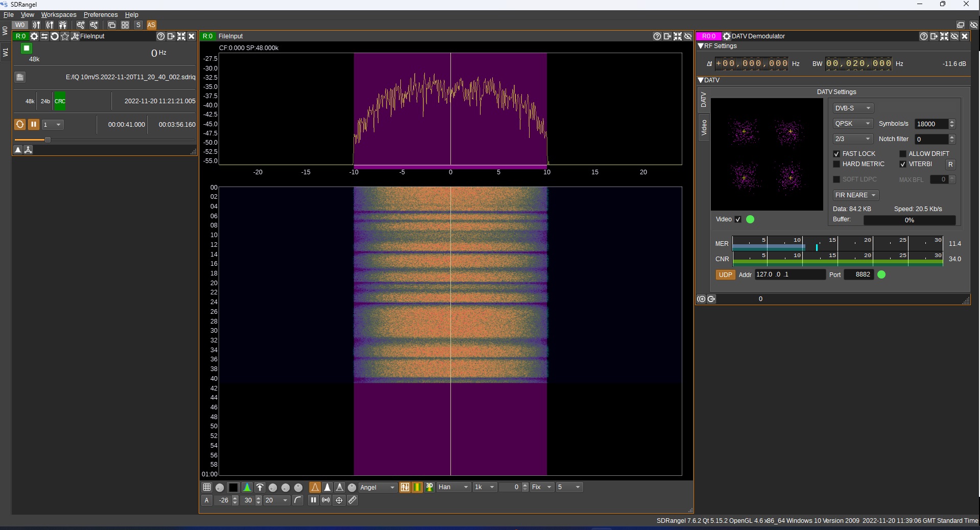980x530 pixels.
Task: Reload the FileInput device
Action: [55, 36]
